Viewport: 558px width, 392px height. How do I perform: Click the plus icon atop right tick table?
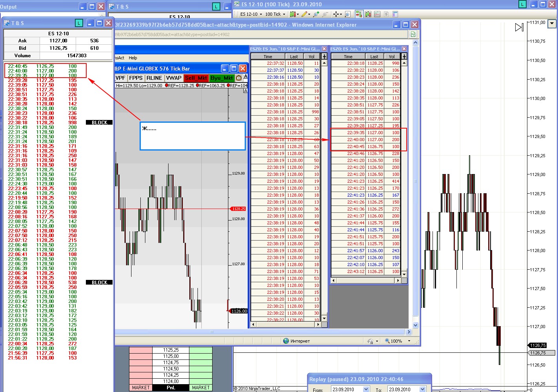(x=404, y=56)
